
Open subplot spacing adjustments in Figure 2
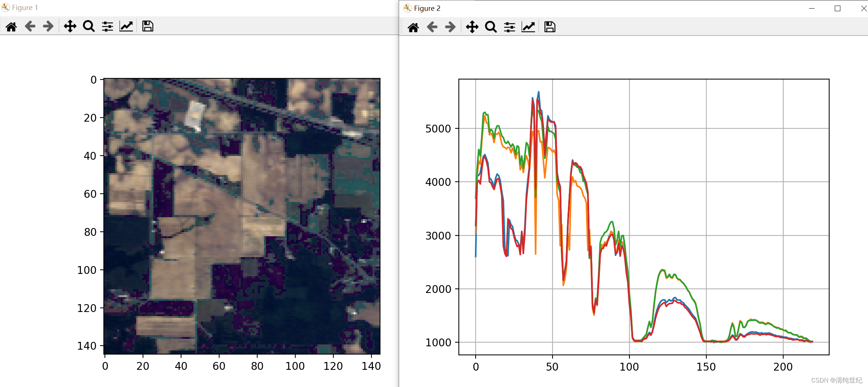point(509,27)
